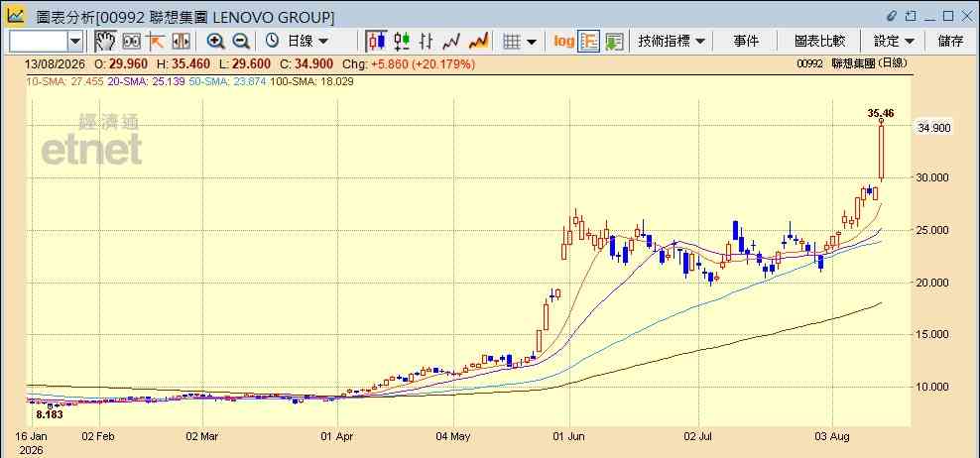Image resolution: width=980 pixels, height=458 pixels.
Task: Click the 13/08/2026 date readout
Action: click(55, 63)
